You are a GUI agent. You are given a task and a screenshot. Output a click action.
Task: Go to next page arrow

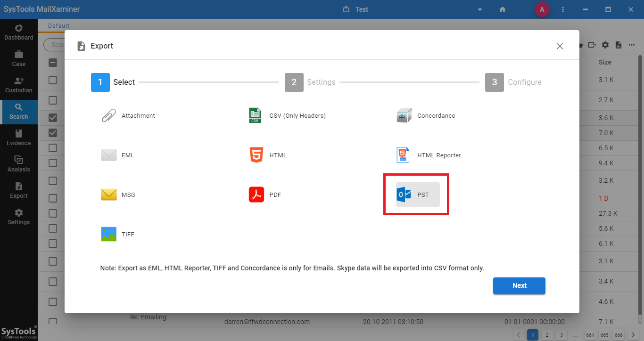click(x=633, y=335)
